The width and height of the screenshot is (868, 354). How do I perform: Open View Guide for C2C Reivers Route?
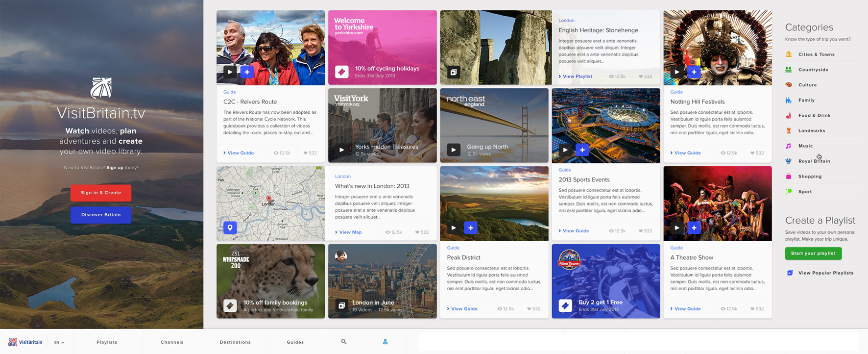[x=239, y=153]
